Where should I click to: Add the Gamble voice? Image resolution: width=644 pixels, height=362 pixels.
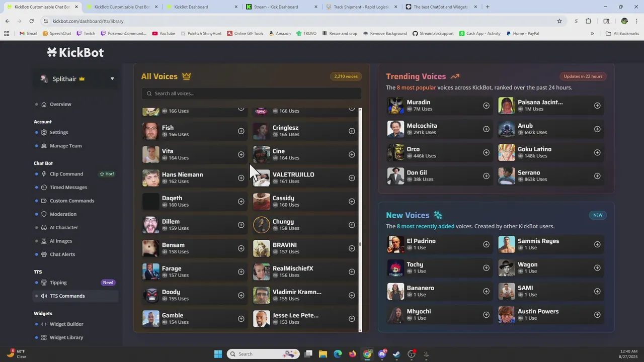click(241, 319)
